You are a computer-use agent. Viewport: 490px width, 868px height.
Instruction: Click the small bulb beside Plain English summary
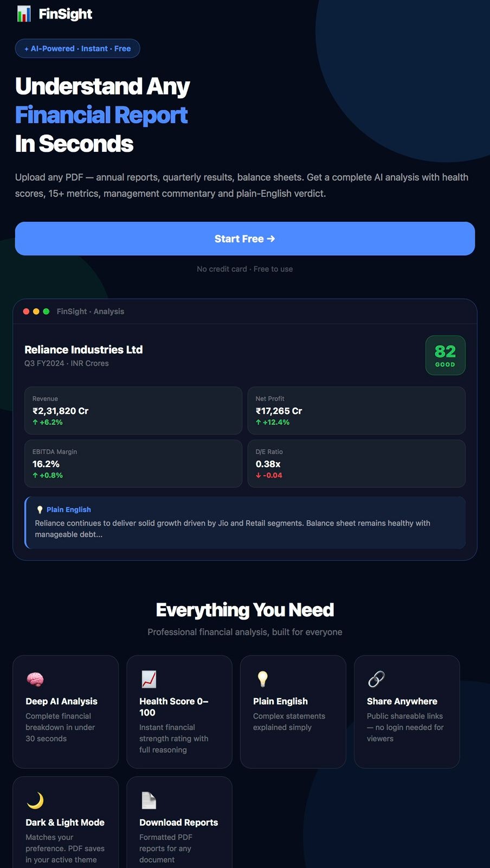(40, 510)
